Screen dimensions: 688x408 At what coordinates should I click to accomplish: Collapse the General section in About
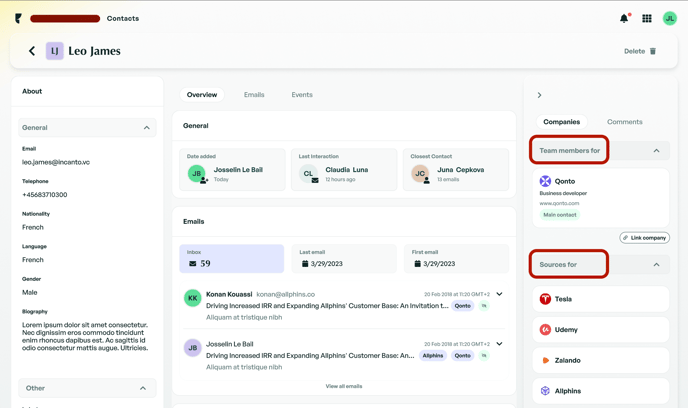click(x=146, y=128)
